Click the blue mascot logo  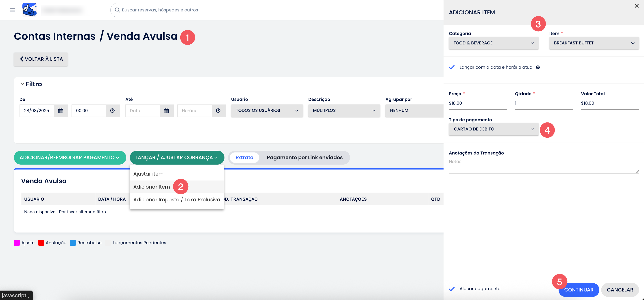30,10
